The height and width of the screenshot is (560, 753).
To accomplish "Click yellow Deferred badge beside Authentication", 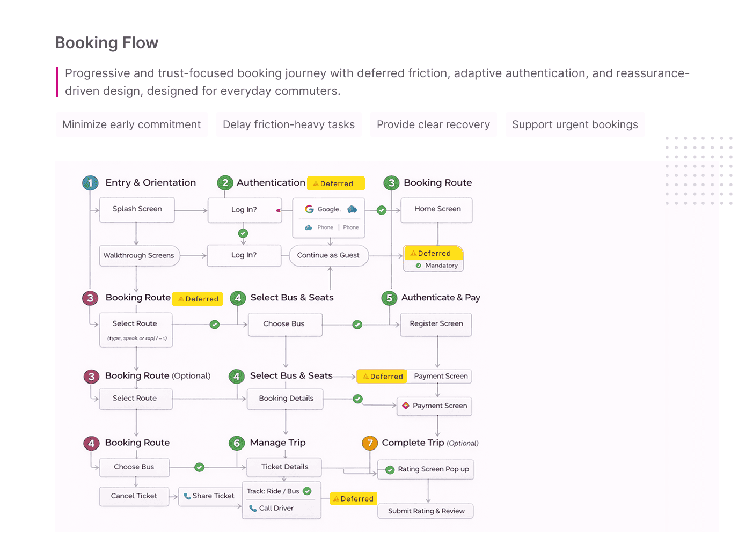I will (336, 183).
